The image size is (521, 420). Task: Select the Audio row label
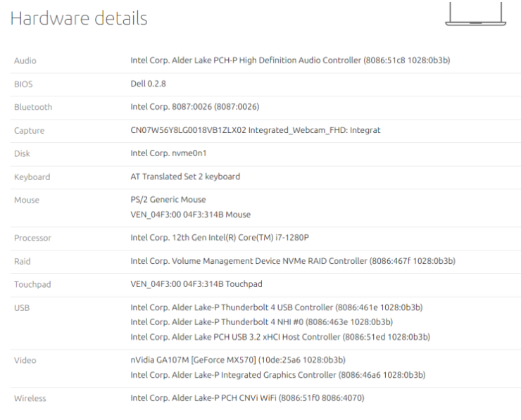point(25,61)
